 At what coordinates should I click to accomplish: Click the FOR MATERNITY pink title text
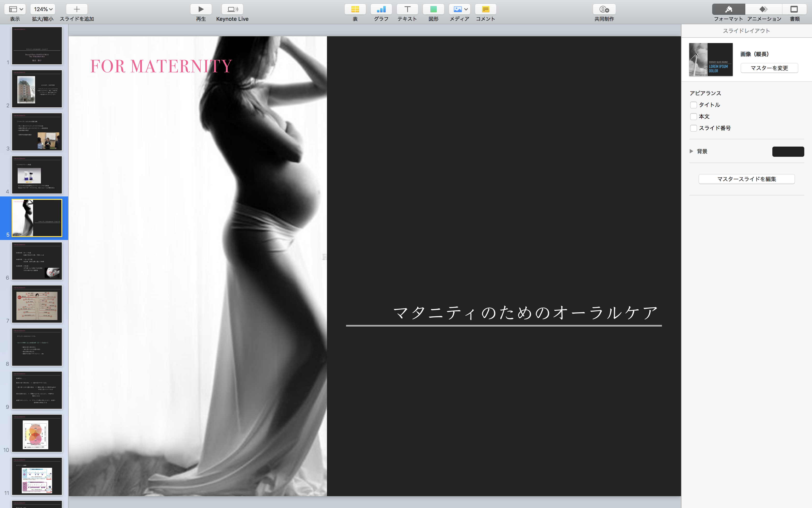pos(161,66)
